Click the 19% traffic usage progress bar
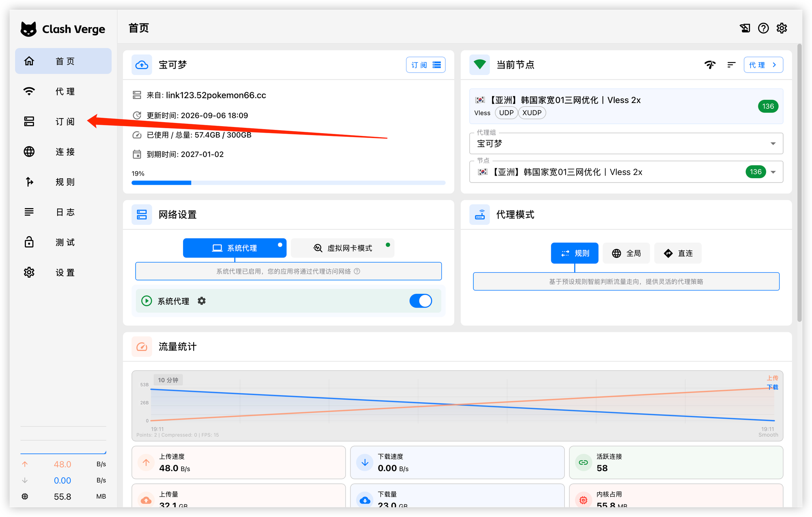The height and width of the screenshot is (517, 812). pos(288,183)
